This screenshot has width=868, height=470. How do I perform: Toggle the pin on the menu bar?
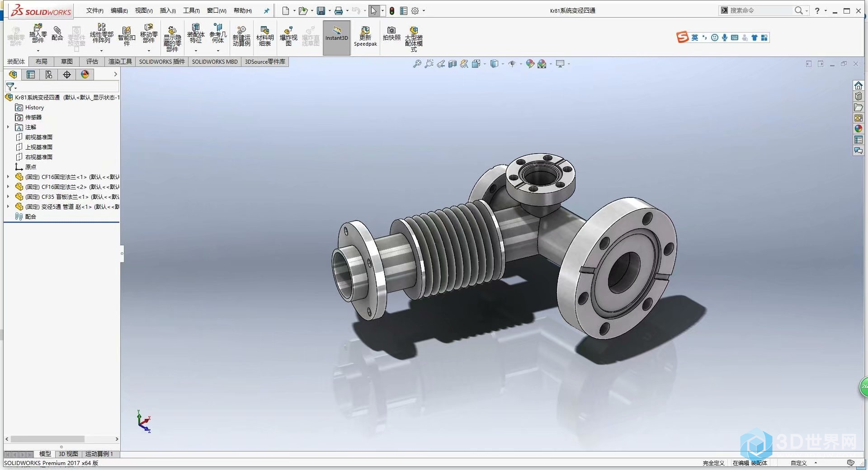[x=266, y=11]
